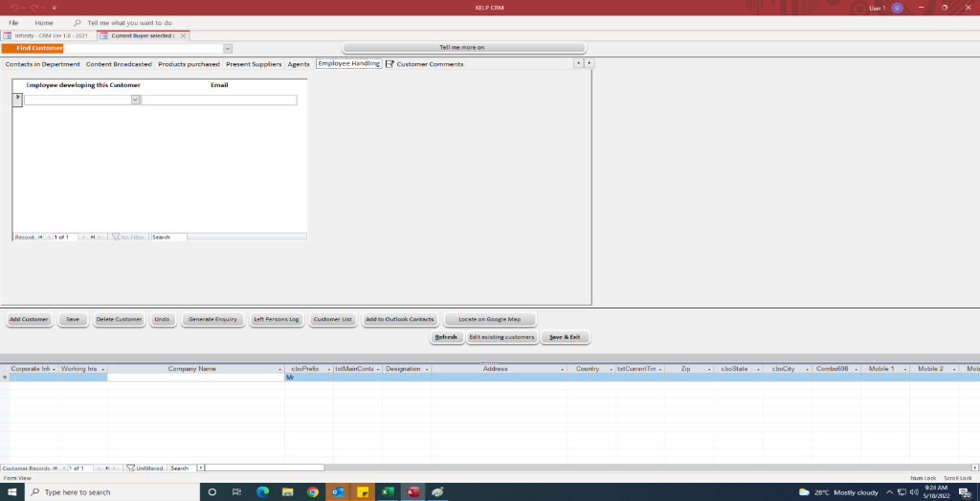Launch Excel from the taskbar
The width and height of the screenshot is (980, 501).
389,492
